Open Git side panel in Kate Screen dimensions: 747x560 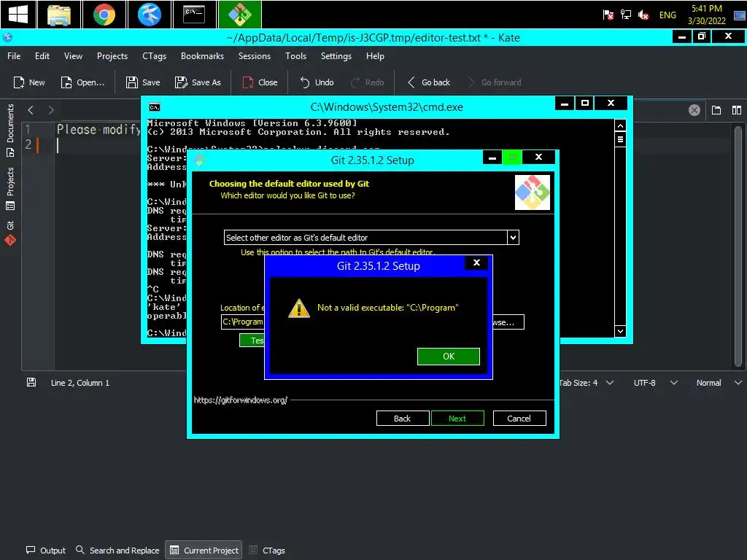10,233
